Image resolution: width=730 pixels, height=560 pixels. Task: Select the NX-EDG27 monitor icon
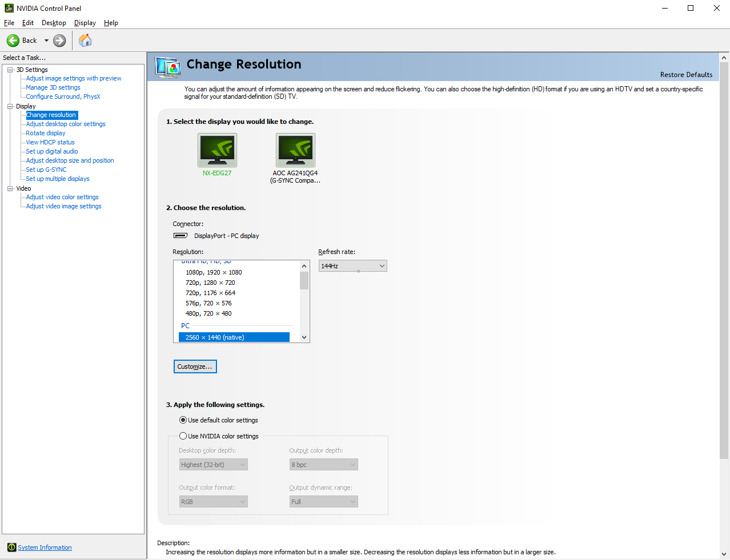tap(217, 150)
